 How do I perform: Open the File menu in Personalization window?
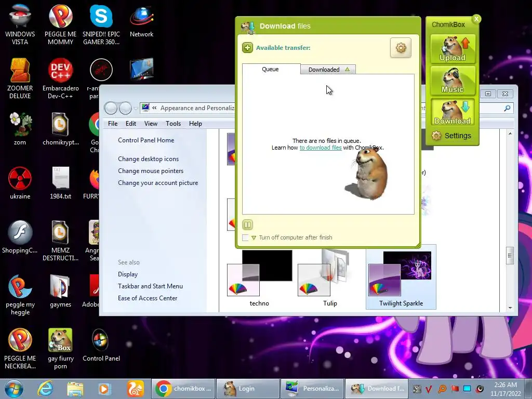113,124
